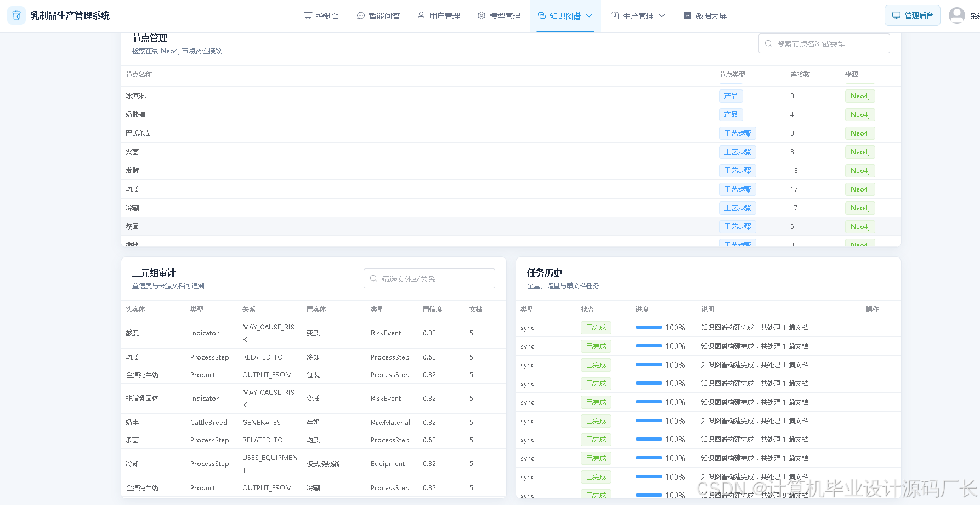This screenshot has width=980, height=505.
Task: Click the 连接数 column header
Action: 800,75
